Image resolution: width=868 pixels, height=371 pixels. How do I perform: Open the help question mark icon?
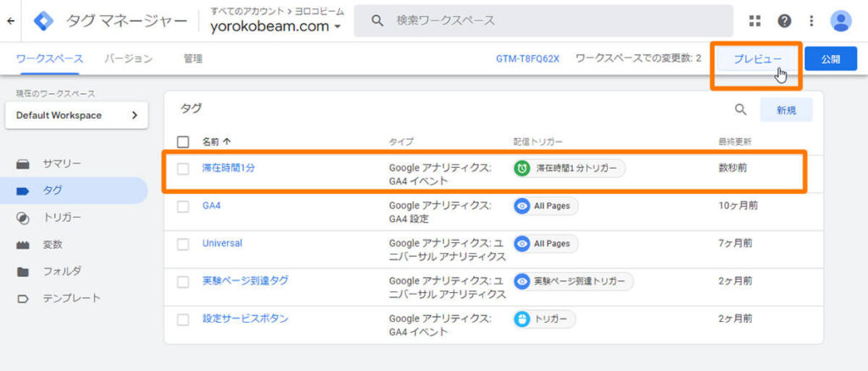coord(784,21)
